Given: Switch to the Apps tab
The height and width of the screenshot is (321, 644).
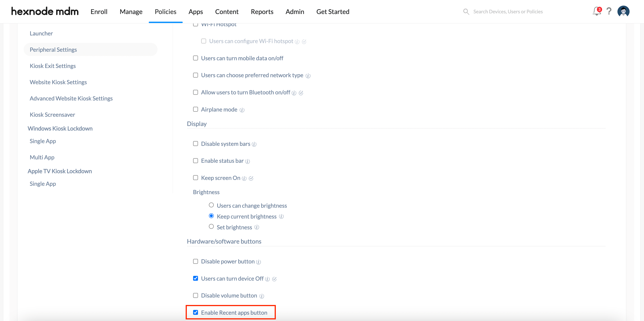Looking at the screenshot, I should [196, 12].
